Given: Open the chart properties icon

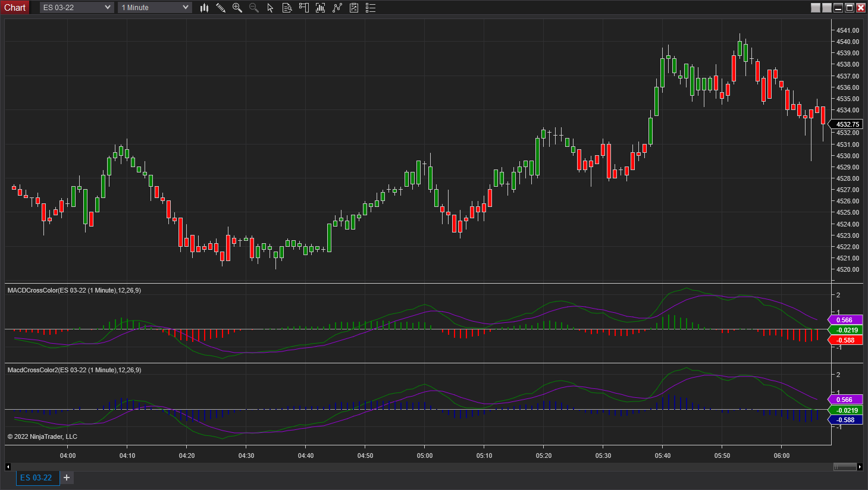Looking at the screenshot, I should pos(354,8).
